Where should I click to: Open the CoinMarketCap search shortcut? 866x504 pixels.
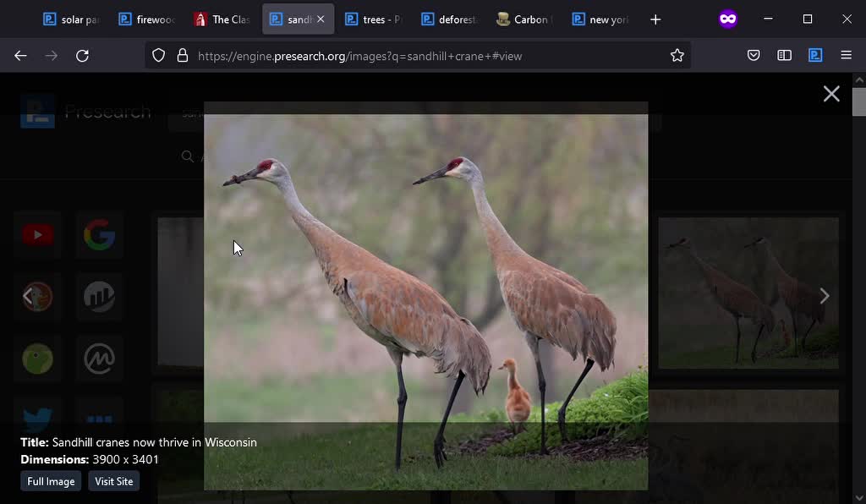click(x=100, y=359)
